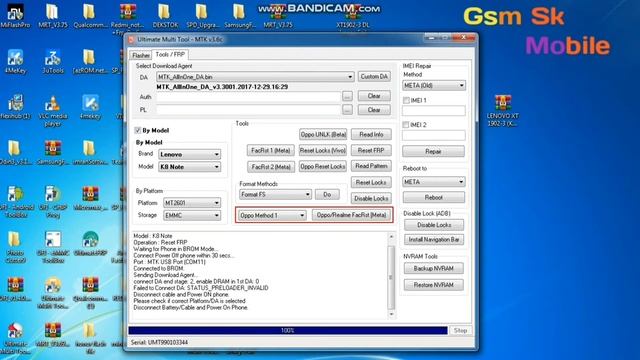Viewport: 640px width, 360px height.
Task: Browse for a PL file
Action: [347, 110]
